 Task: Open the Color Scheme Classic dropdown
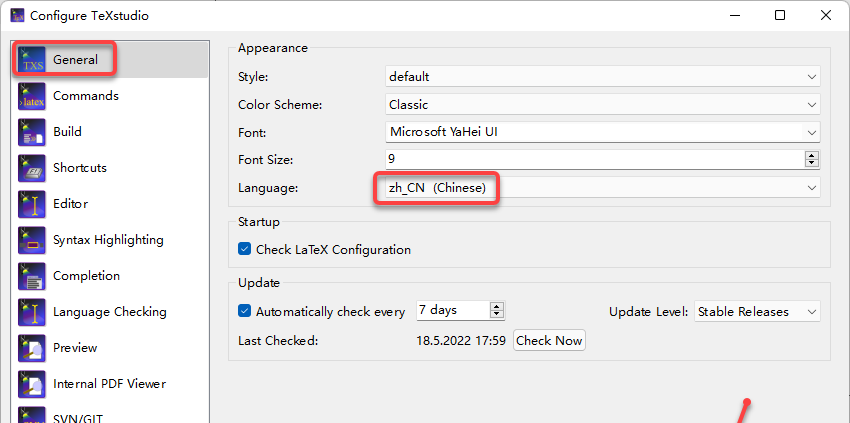(603, 105)
